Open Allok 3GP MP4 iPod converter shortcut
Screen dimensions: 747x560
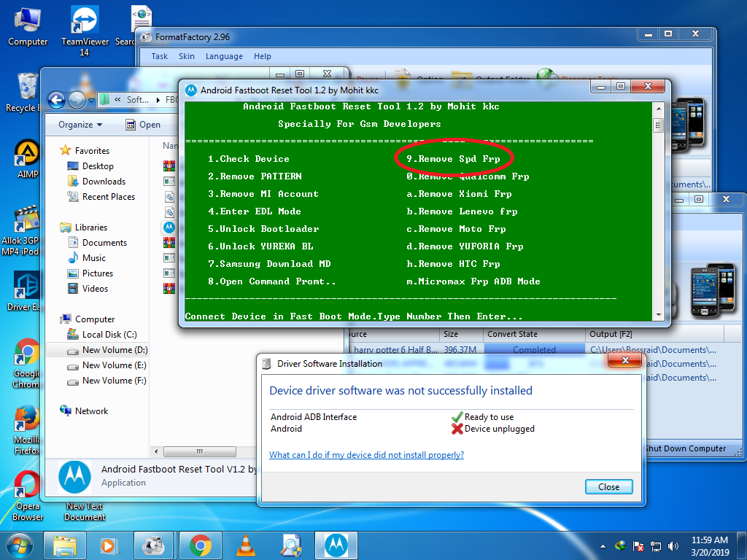(20, 230)
